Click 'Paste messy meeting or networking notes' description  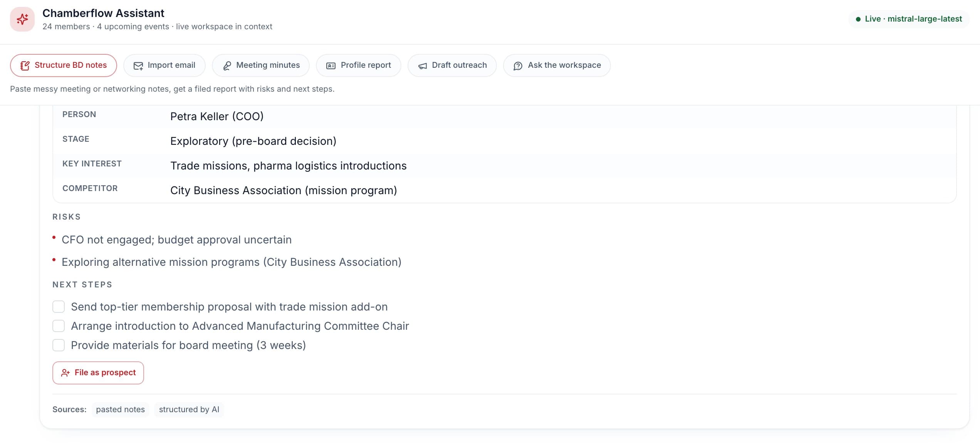click(172, 89)
